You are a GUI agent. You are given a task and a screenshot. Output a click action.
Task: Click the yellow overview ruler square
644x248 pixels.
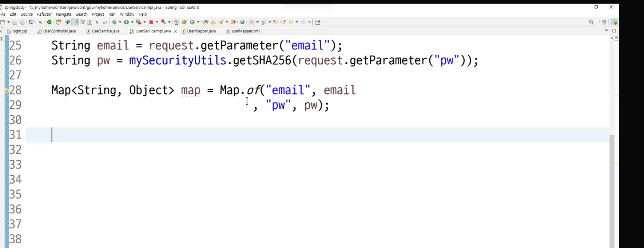(617, 38)
